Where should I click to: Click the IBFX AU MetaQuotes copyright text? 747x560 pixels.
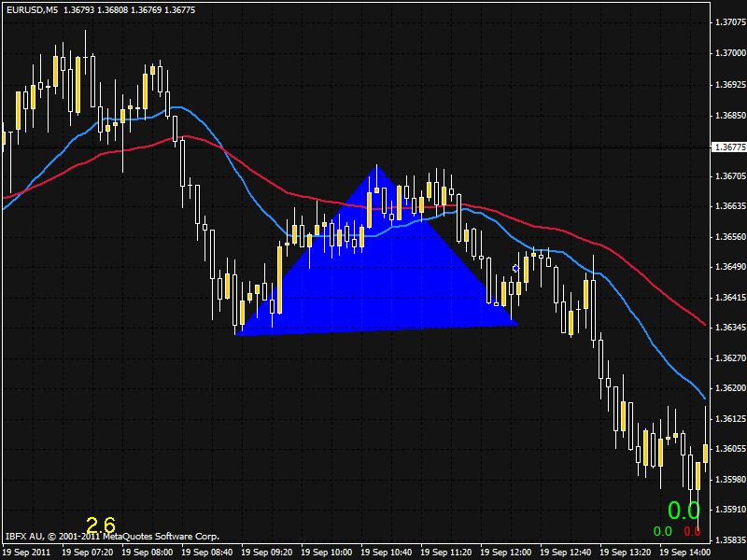(x=112, y=537)
